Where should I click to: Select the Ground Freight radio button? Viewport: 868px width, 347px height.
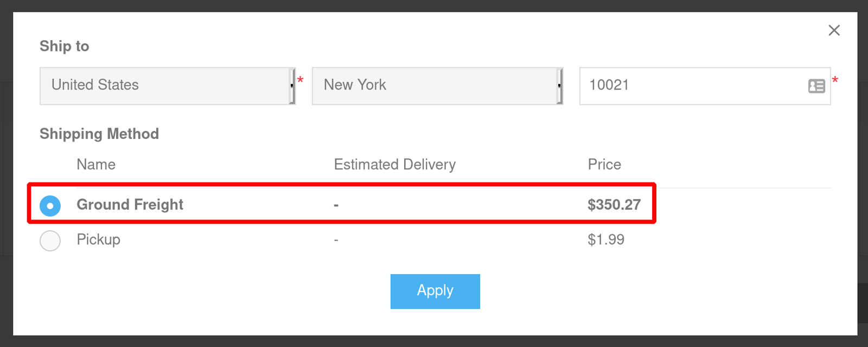coord(50,206)
